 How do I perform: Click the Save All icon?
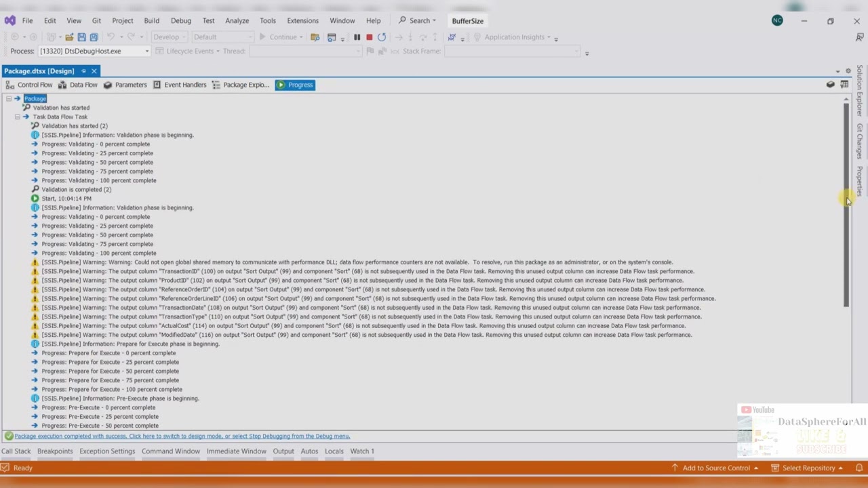tap(94, 37)
